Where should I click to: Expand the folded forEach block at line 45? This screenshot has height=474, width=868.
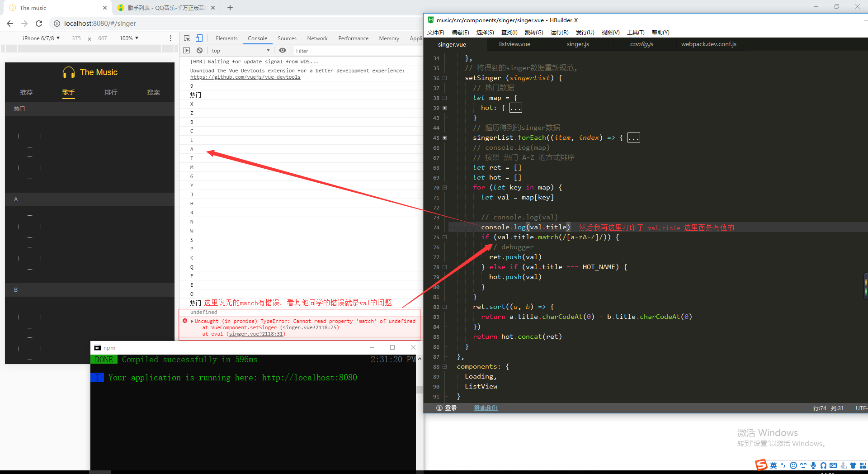pyautogui.click(x=445, y=138)
